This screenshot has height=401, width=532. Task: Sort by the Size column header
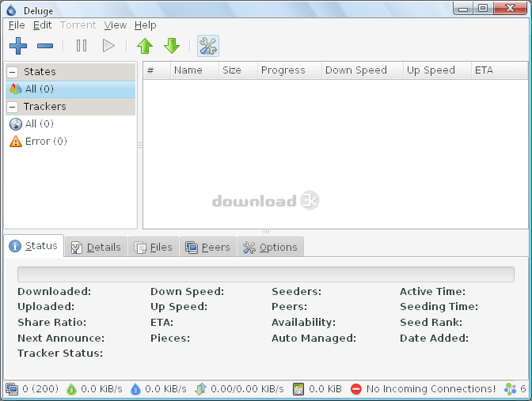(x=238, y=70)
